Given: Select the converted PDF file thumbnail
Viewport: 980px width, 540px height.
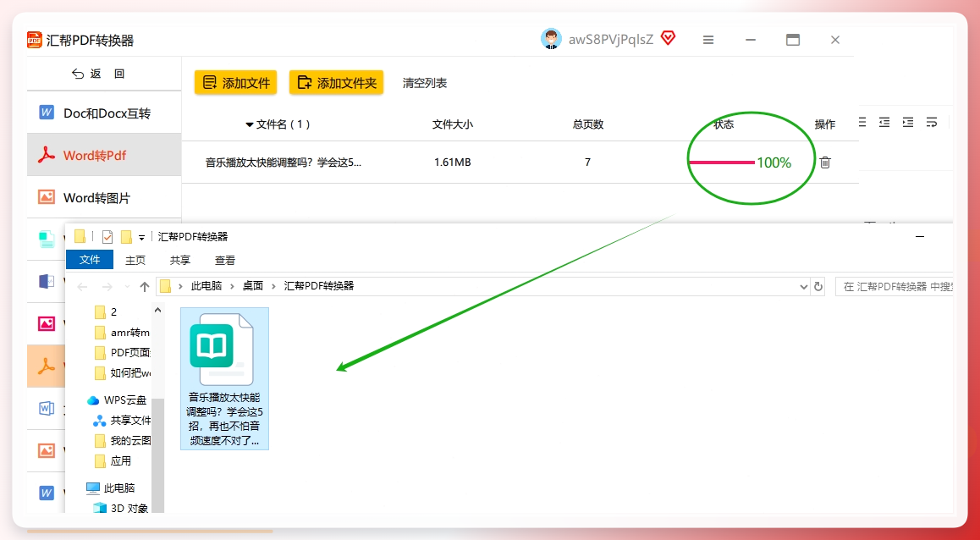Looking at the screenshot, I should (x=224, y=378).
